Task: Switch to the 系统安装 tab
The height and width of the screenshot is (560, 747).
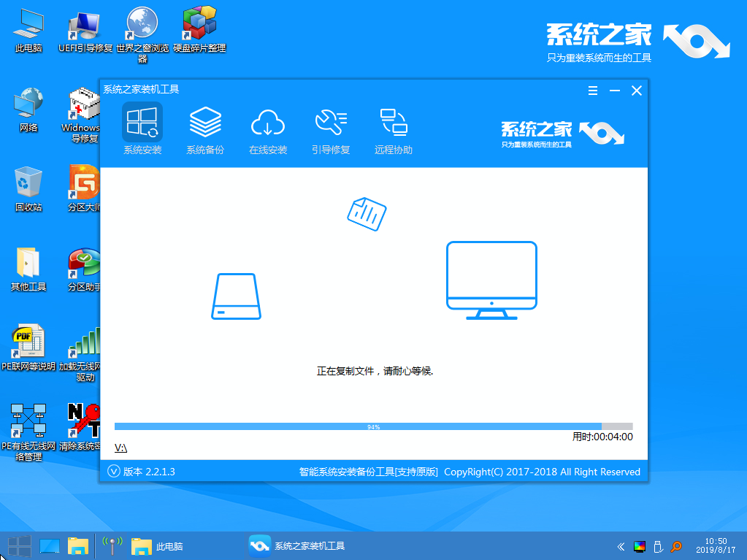Action: [142, 129]
